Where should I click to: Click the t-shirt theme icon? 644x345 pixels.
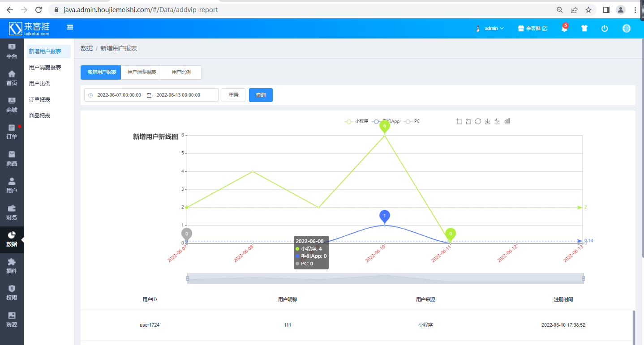[584, 28]
